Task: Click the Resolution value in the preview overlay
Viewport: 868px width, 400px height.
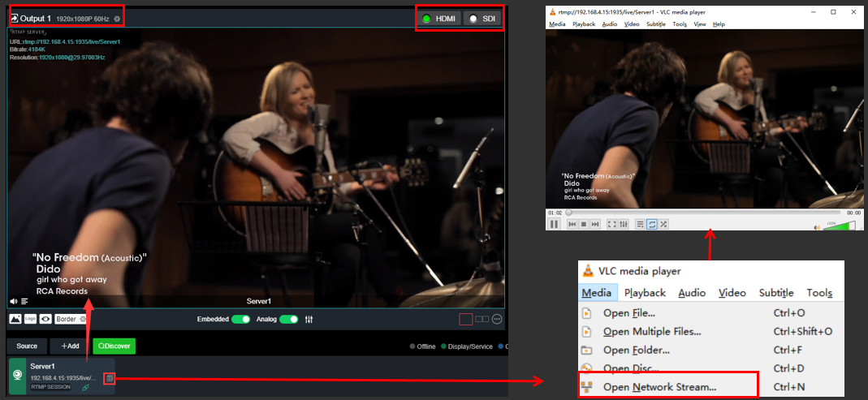Action: [71, 58]
